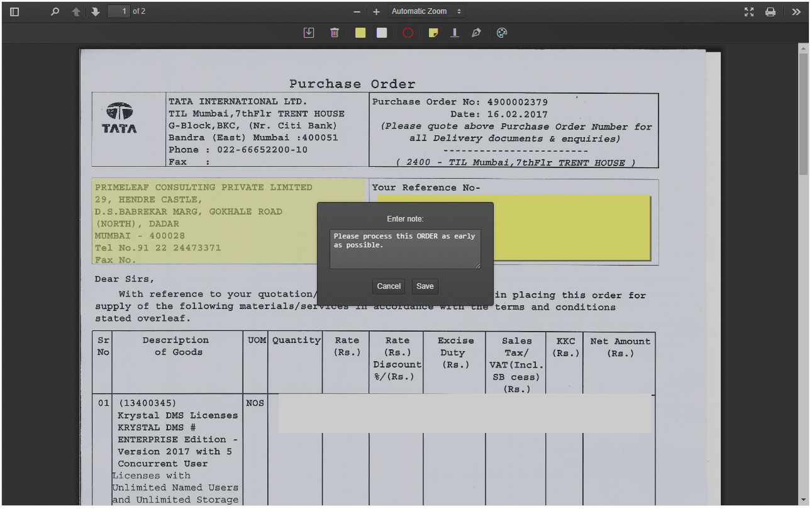This screenshot has width=812, height=511.
Task: Select the white redaction swatch
Action: pyautogui.click(x=382, y=33)
